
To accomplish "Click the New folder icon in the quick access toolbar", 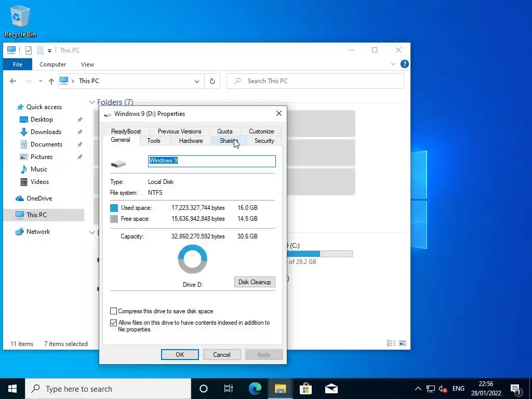I will pyautogui.click(x=40, y=50).
